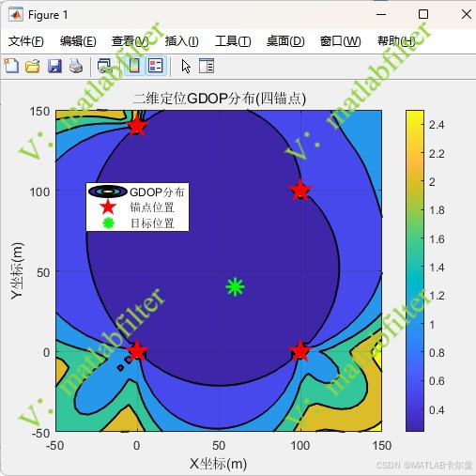Viewport: 476px width, 476px height.
Task: Click the x-axis tick label 150
Action: click(x=382, y=445)
